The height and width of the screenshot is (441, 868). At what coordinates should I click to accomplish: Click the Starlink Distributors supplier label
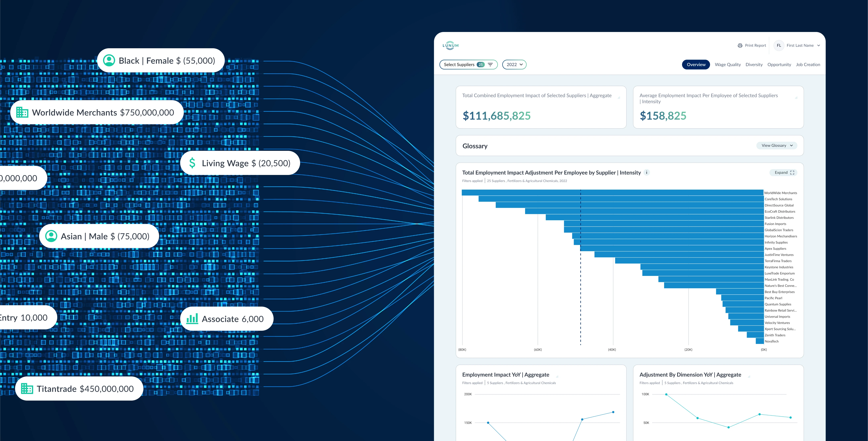coord(779,218)
